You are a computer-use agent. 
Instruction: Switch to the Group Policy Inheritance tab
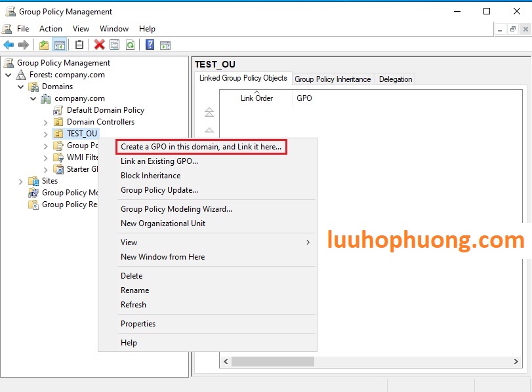(x=331, y=78)
